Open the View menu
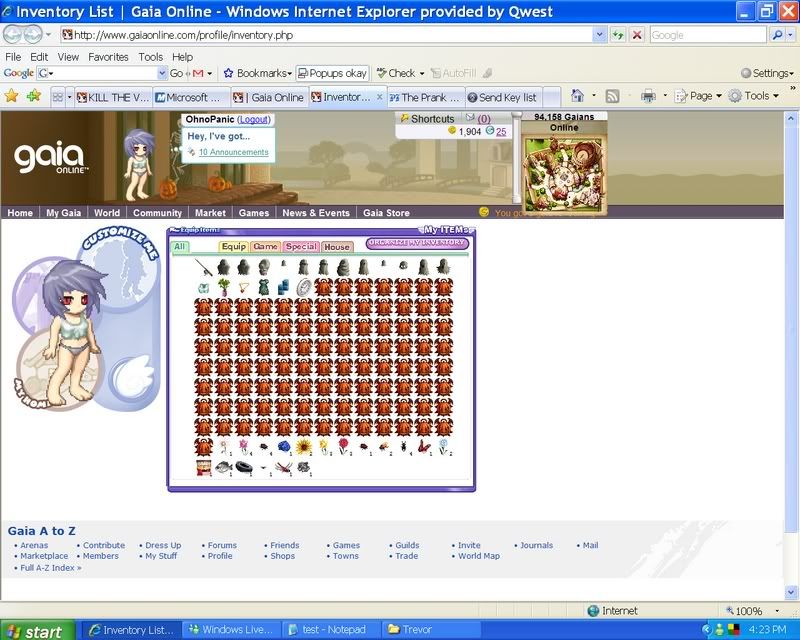 (x=68, y=57)
